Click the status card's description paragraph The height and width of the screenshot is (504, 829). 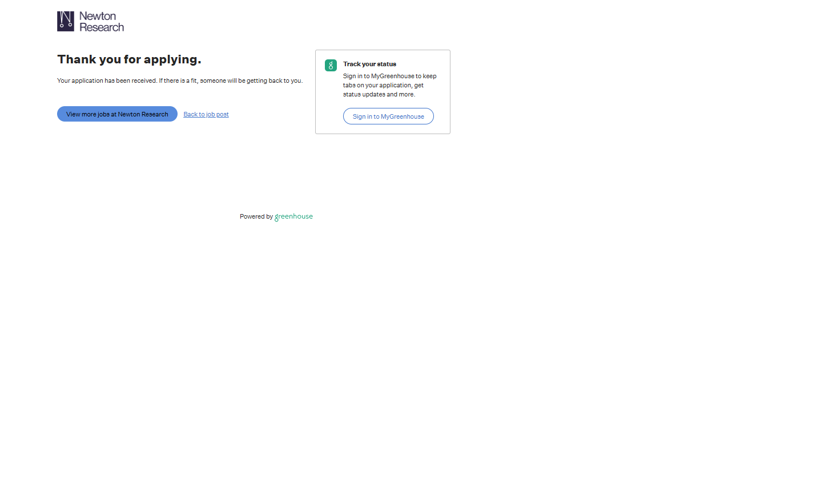[x=389, y=85]
